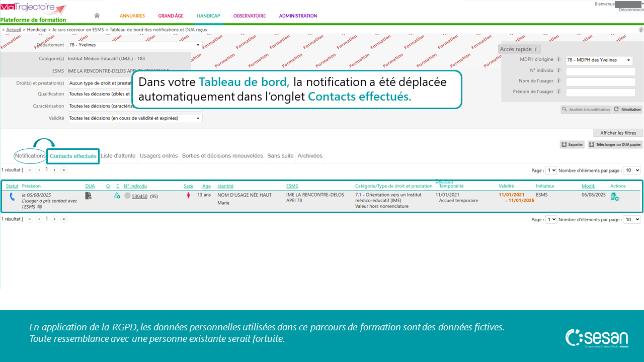The height and width of the screenshot is (362, 644).
Task: Click the warning triangle icon in column C
Action: pos(117,196)
